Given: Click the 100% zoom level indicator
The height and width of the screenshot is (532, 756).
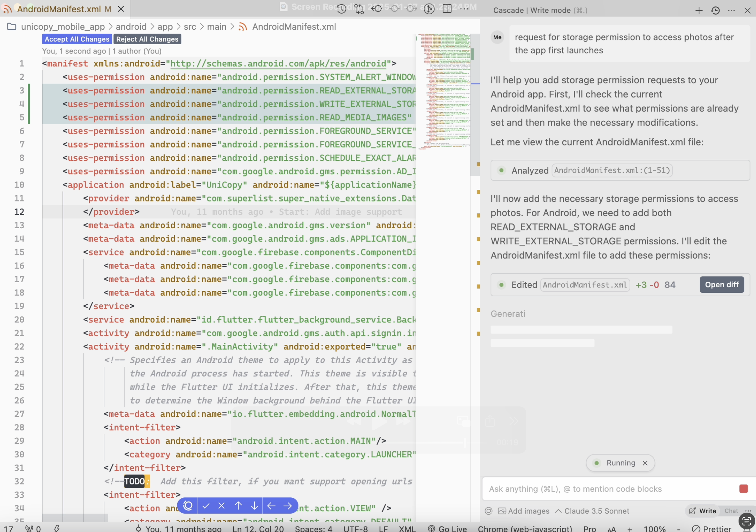Looking at the screenshot, I should (655, 528).
